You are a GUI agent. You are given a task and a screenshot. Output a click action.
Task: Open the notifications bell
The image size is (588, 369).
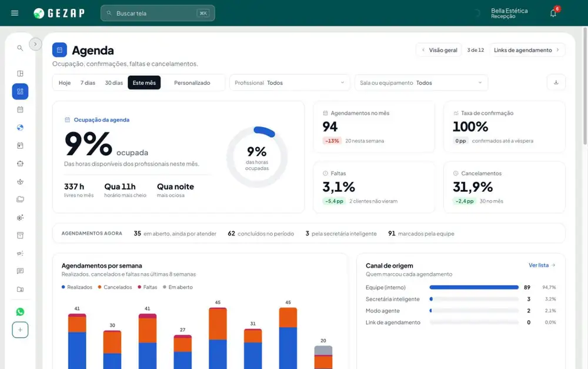click(553, 13)
